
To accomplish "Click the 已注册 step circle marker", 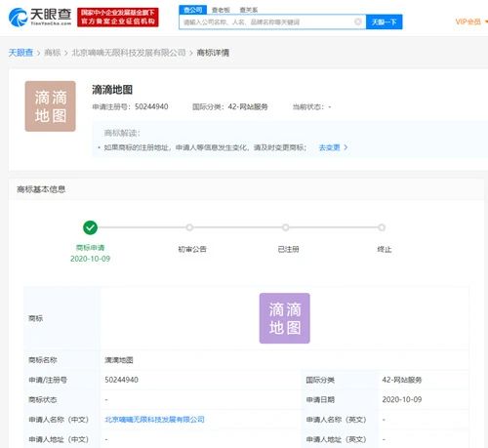I will coord(285,227).
